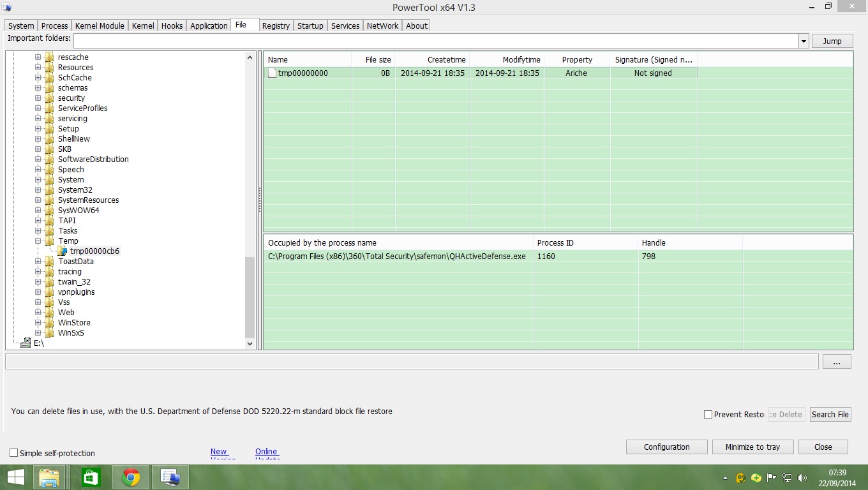Open the Windows Store taskbar icon

91,477
